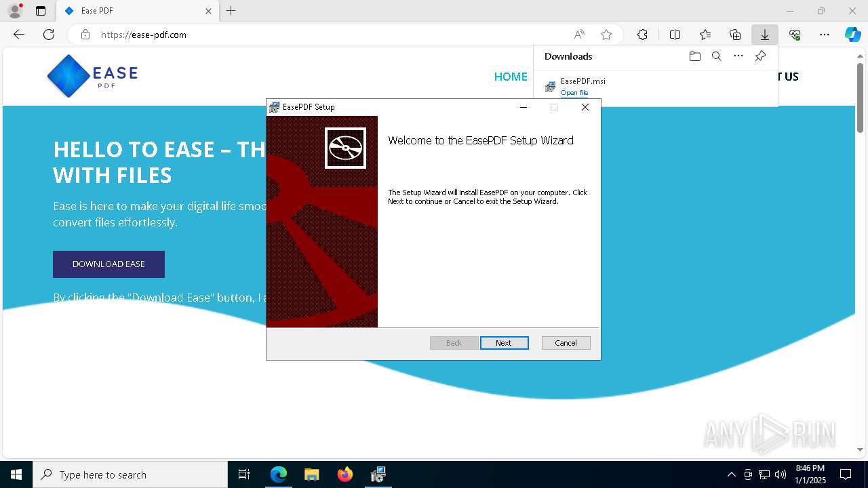
Task: Cancel the EasePDF Setup wizard
Action: coord(566,343)
